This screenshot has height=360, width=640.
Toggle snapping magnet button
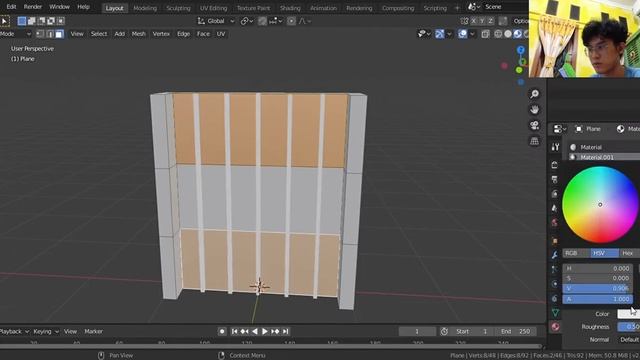click(x=262, y=21)
